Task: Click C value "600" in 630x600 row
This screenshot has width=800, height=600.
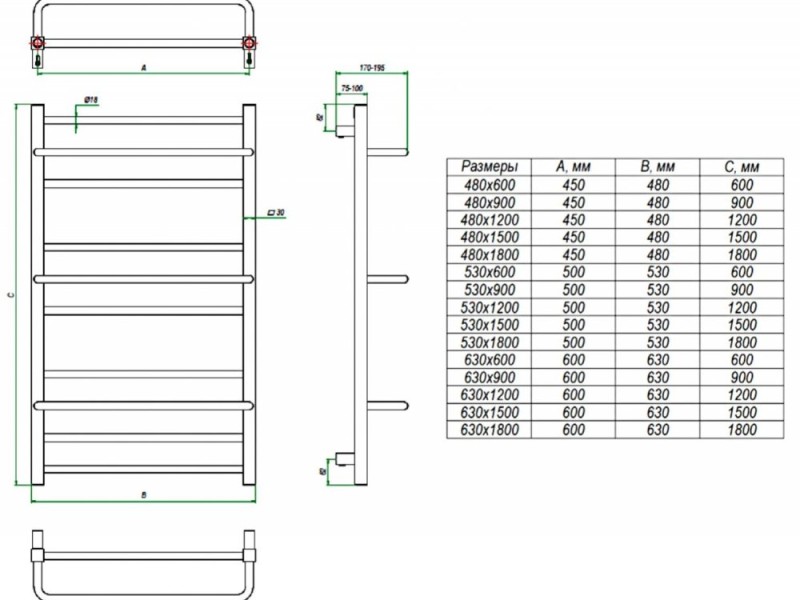Action: tap(741, 360)
